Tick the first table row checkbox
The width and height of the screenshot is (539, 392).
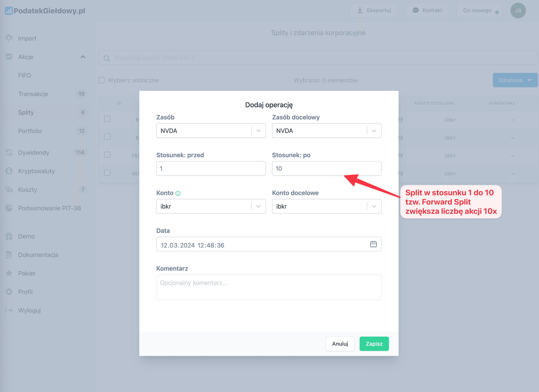107,119
